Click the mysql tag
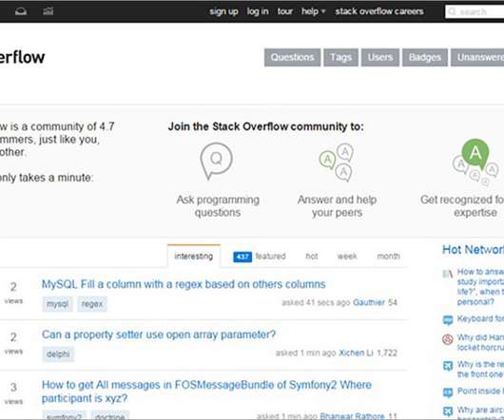504x420 pixels. click(x=57, y=304)
